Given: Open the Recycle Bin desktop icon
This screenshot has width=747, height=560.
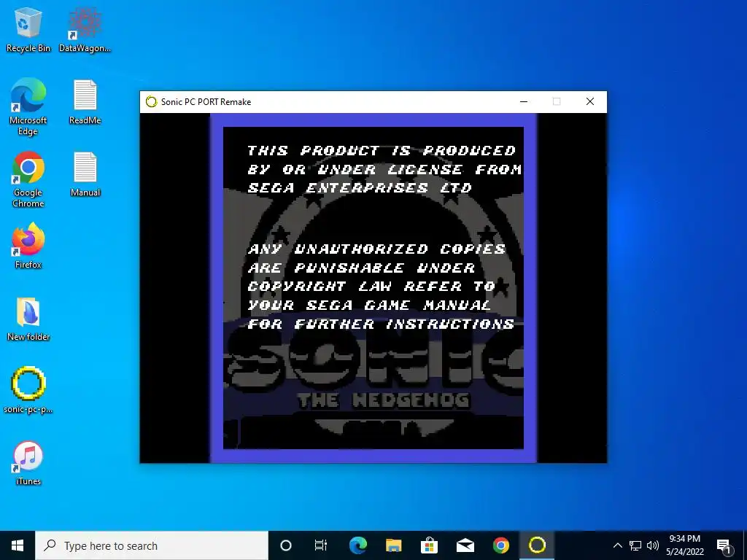Looking at the screenshot, I should pos(28,29).
